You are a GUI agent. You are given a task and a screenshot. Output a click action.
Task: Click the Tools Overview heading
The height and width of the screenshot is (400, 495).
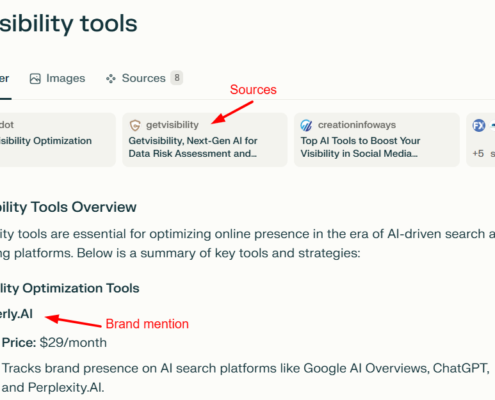(x=68, y=207)
